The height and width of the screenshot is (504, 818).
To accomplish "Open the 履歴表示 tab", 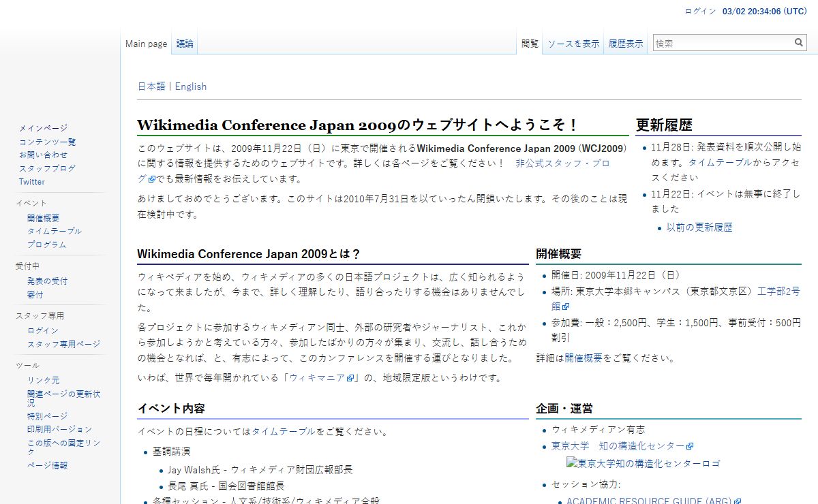I will [626, 44].
